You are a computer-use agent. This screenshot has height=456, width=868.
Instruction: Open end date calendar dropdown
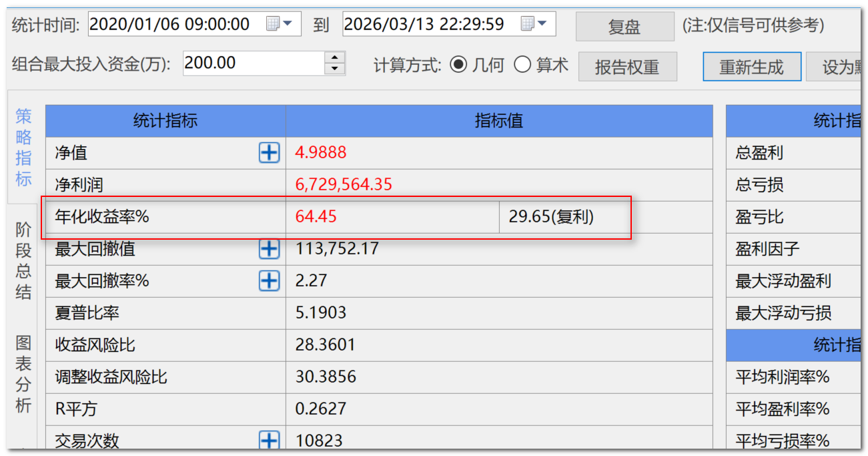[534, 24]
